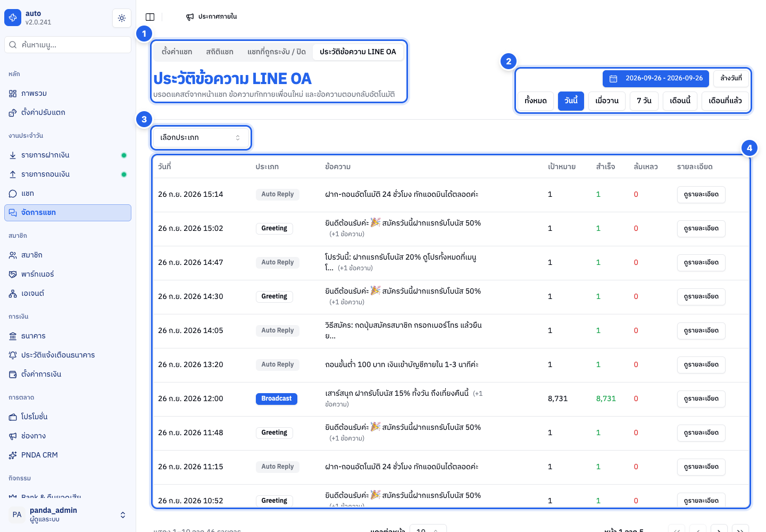Image resolution: width=766 pixels, height=532 pixels.
Task: Open รายการฝากเงิน deposit list
Action: pos(68,155)
